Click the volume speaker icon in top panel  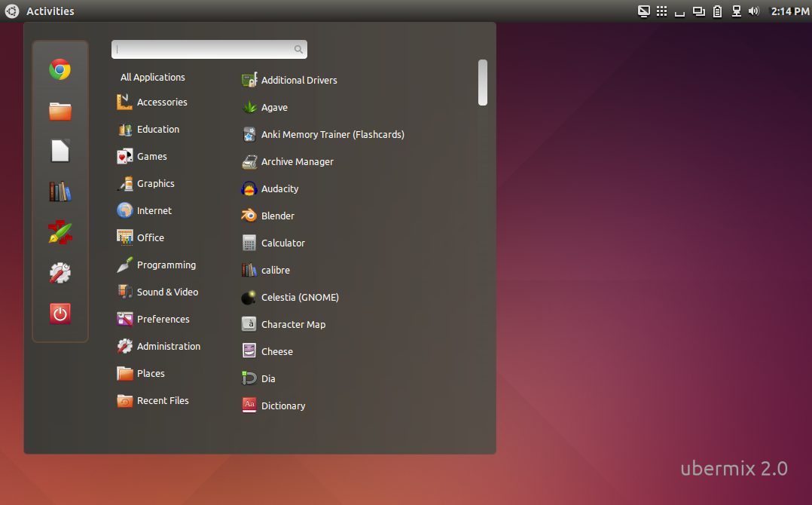tap(754, 11)
